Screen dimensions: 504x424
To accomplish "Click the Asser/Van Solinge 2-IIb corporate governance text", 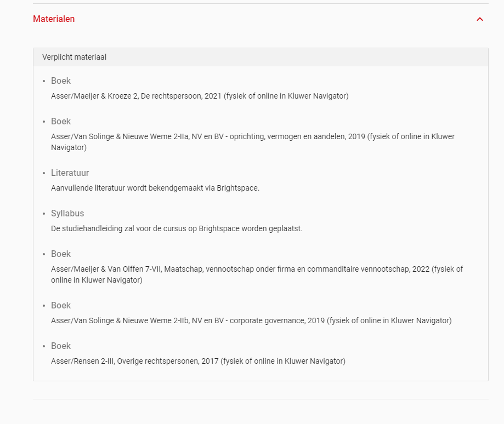I will (x=251, y=320).
